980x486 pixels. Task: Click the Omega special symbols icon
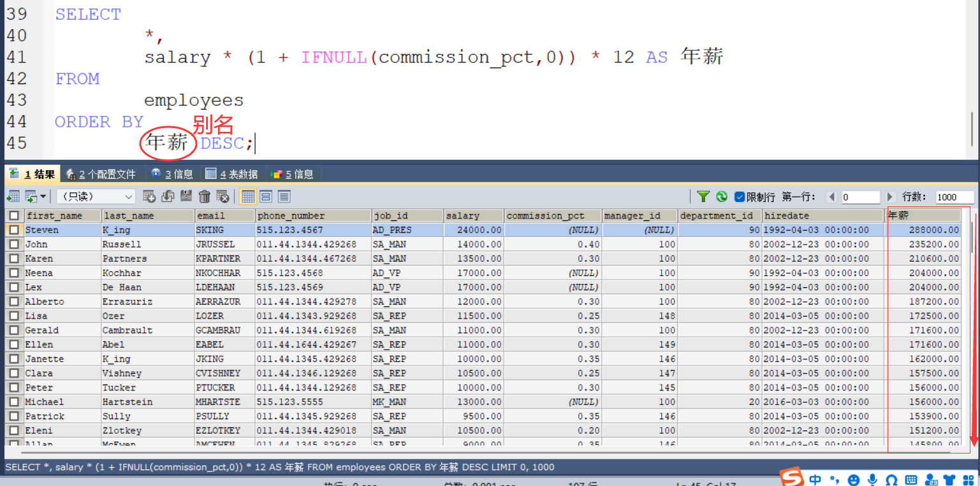pos(891,480)
